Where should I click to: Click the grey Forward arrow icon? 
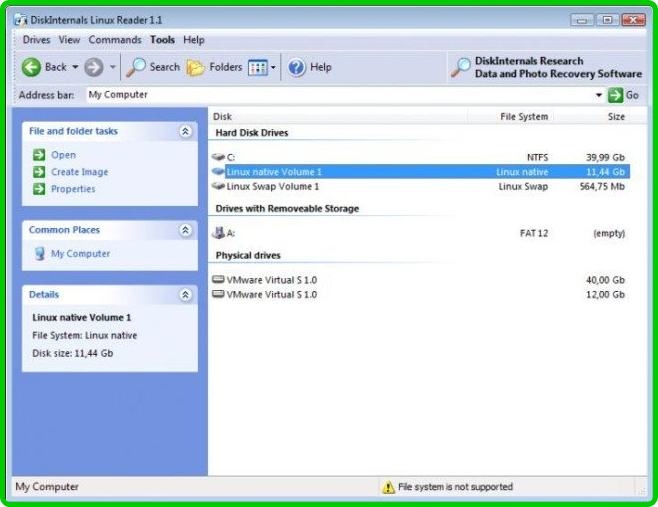94,67
